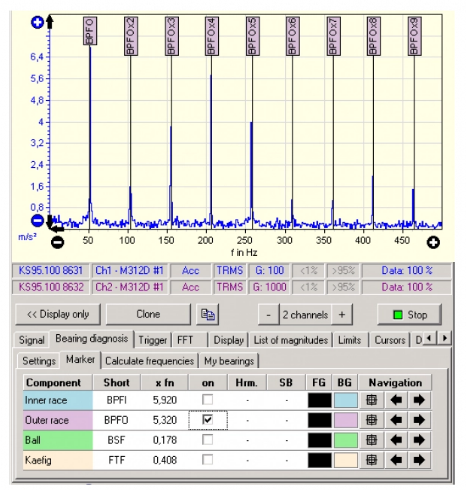466x490 pixels.
Task: Click the blue plus zoom icon on the Y axis
Action: pyautogui.click(x=37, y=23)
